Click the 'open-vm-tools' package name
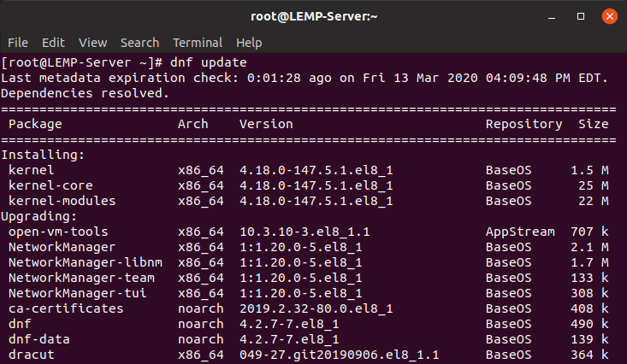This screenshot has width=627, height=364. coord(58,232)
